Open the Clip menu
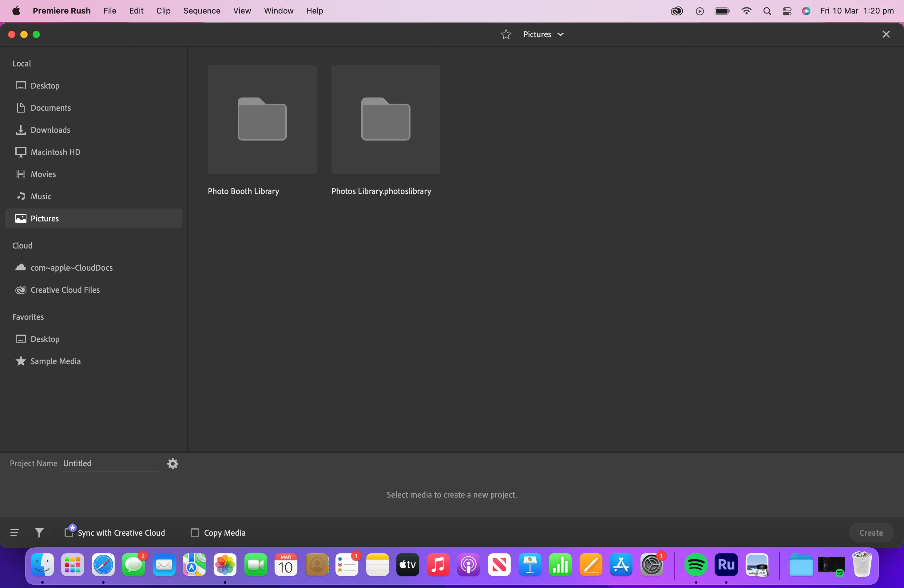The width and height of the screenshot is (904, 588). coord(163,11)
